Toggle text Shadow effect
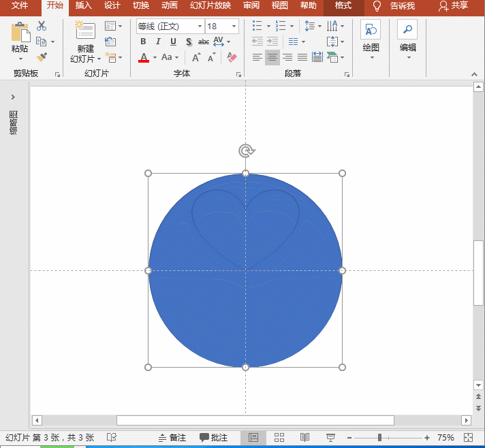The width and height of the screenshot is (485, 448). pos(189,42)
